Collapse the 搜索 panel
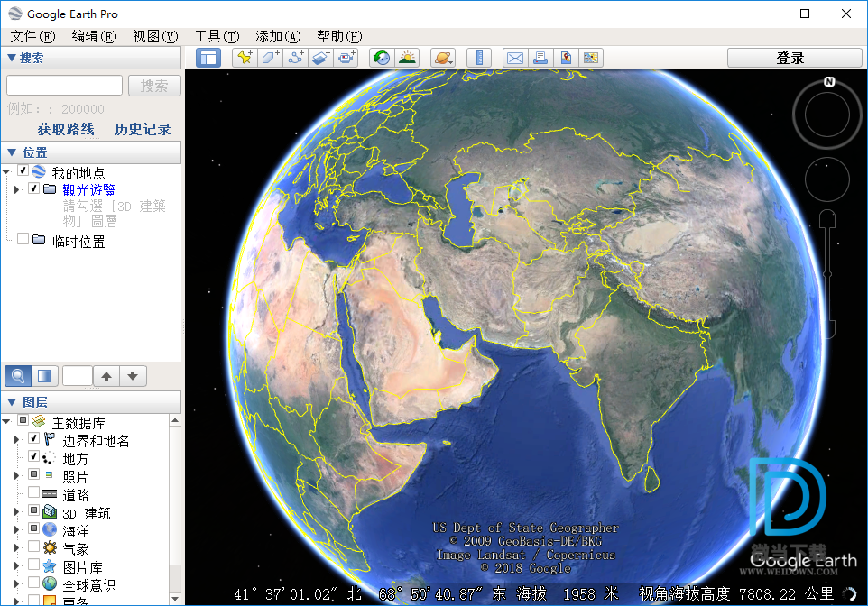868x606 pixels. click(x=11, y=58)
